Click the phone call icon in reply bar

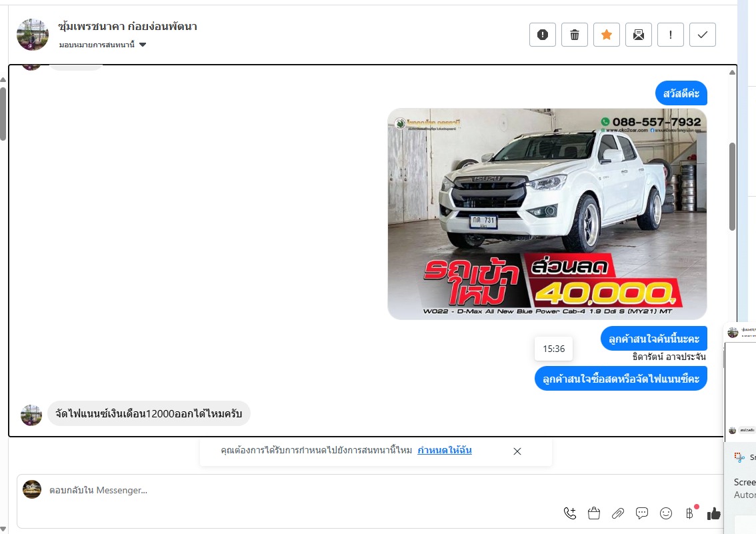(569, 513)
